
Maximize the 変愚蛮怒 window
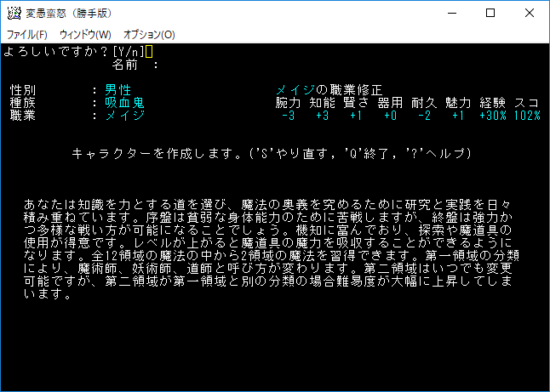click(x=490, y=14)
